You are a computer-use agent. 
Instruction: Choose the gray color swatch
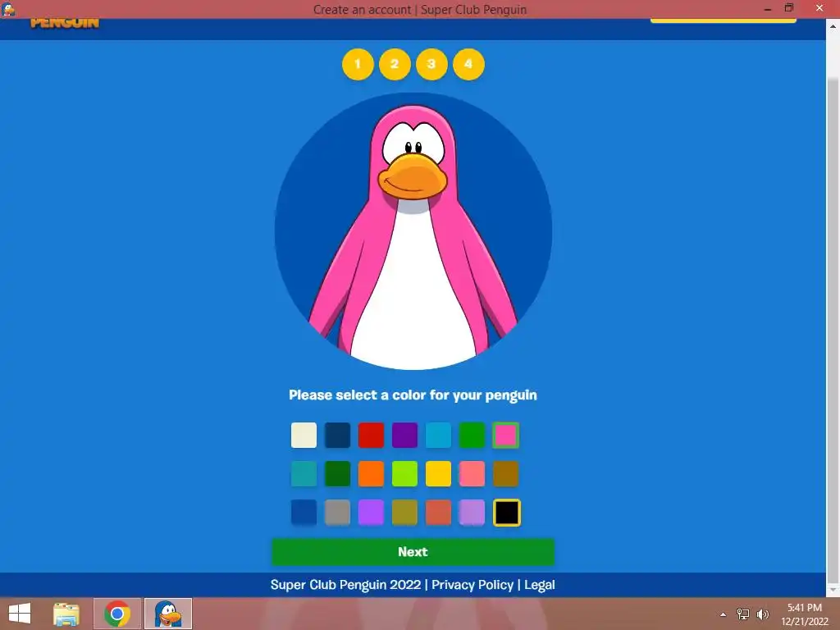337,512
